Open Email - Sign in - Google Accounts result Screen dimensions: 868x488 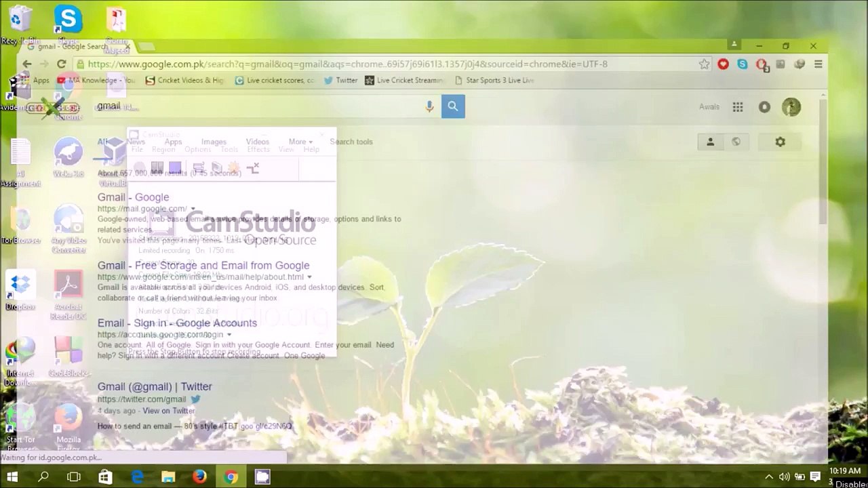[177, 323]
